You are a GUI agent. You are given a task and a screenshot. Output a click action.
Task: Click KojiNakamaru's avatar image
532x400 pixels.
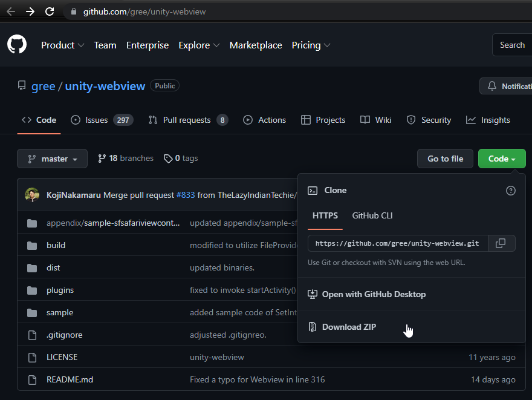(32, 195)
